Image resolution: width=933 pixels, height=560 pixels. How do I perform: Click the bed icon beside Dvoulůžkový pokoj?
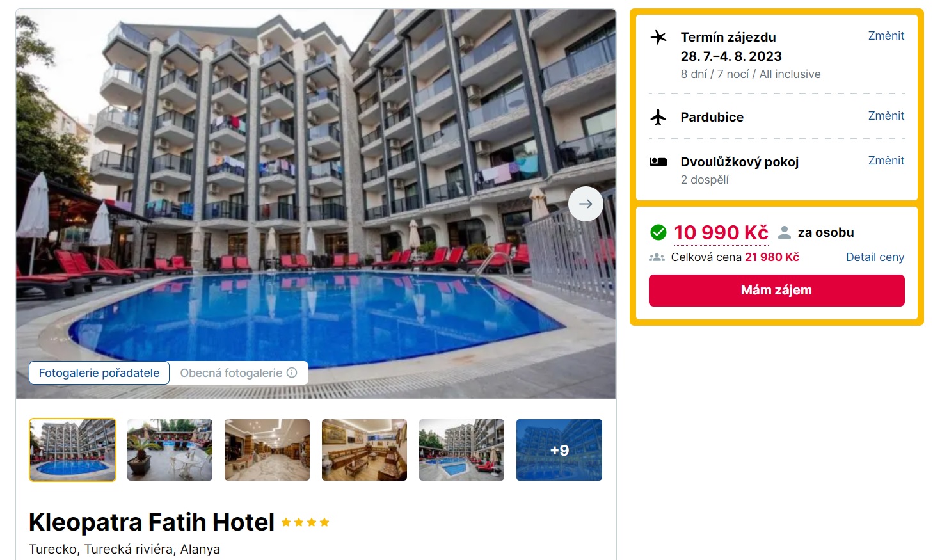(x=658, y=162)
